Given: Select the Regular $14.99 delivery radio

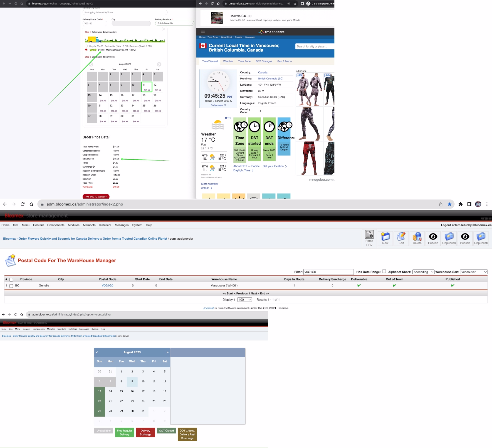Looking at the screenshot, I should click(86, 46).
